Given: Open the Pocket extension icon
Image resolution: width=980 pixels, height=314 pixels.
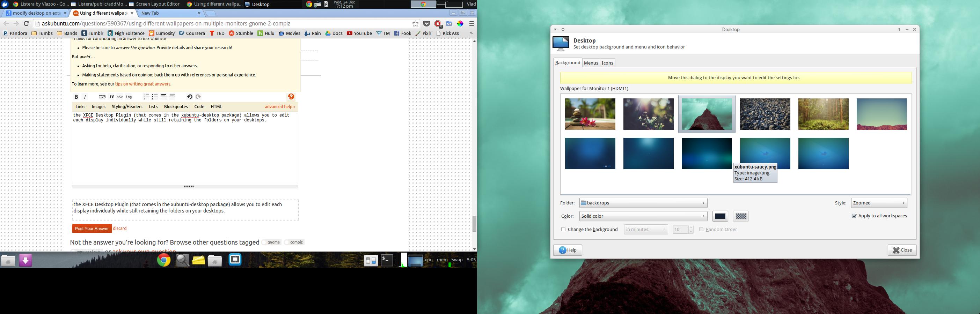Looking at the screenshot, I should click(427, 24).
